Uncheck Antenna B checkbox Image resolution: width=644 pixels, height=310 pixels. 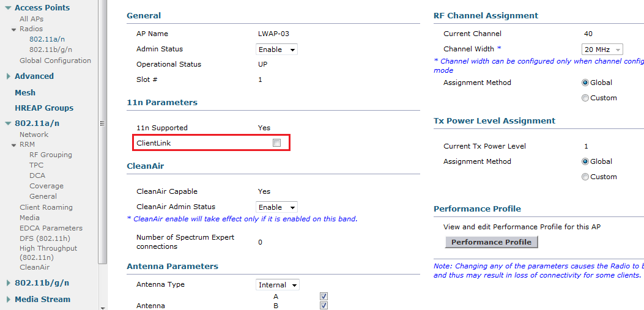pos(324,306)
